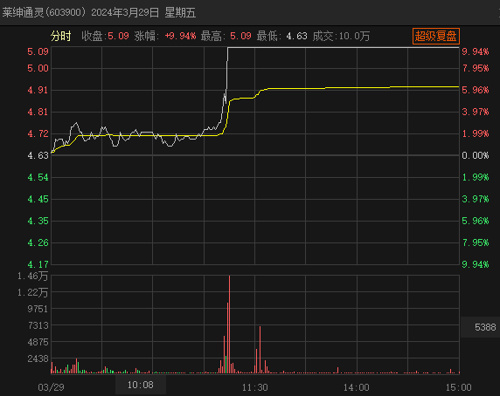500x396 pixels.
Task: Click the date text 2024年3月29日 星期五
Action: (x=144, y=13)
